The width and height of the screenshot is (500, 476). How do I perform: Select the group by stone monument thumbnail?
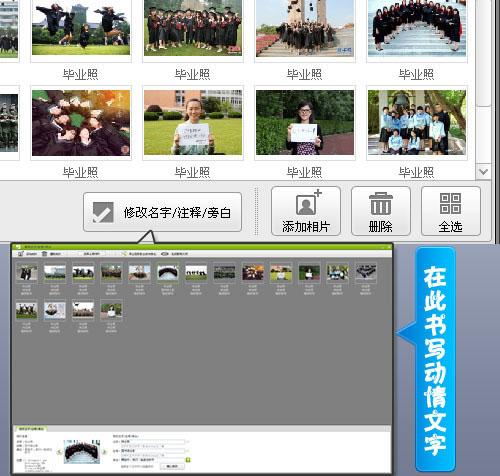[305, 28]
